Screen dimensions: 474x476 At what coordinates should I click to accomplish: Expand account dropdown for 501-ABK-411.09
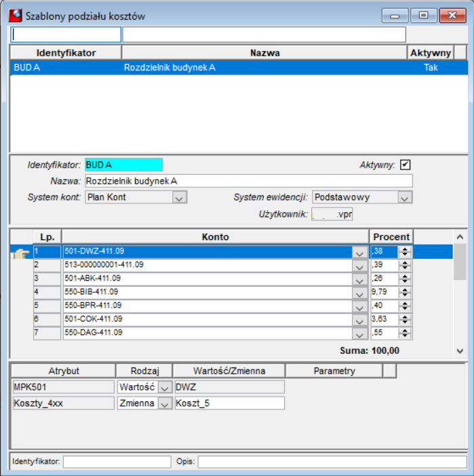tap(359, 279)
